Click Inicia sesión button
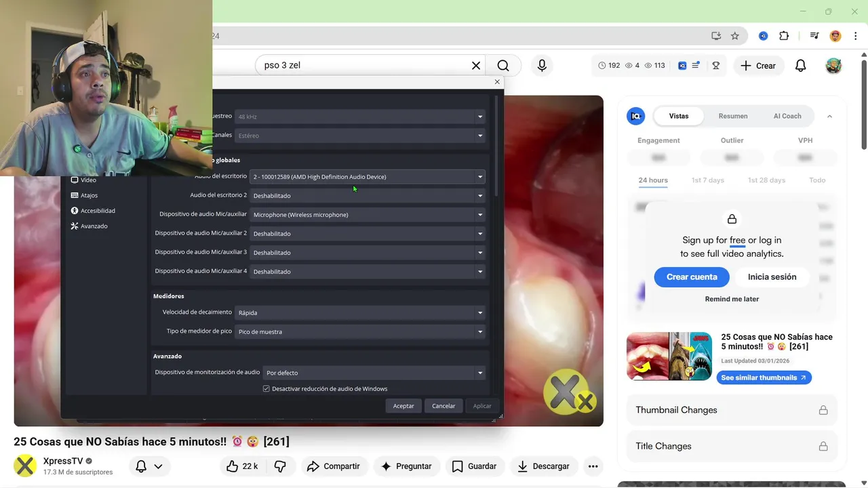 pyautogui.click(x=772, y=277)
